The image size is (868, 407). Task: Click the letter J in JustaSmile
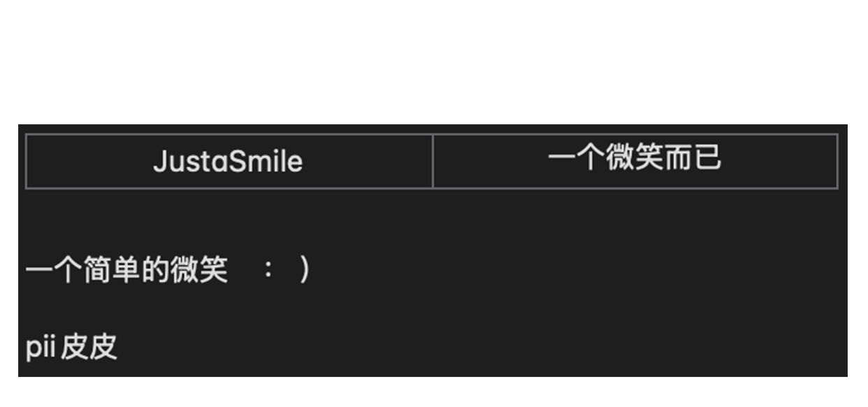pos(159,162)
